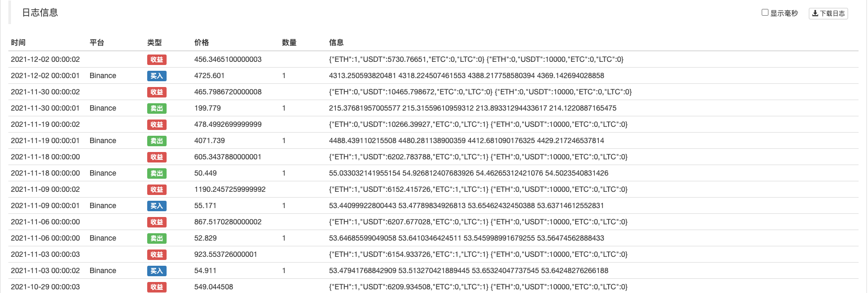This screenshot has height=293, width=868.
Task: Click the 数量 column header
Action: point(289,42)
